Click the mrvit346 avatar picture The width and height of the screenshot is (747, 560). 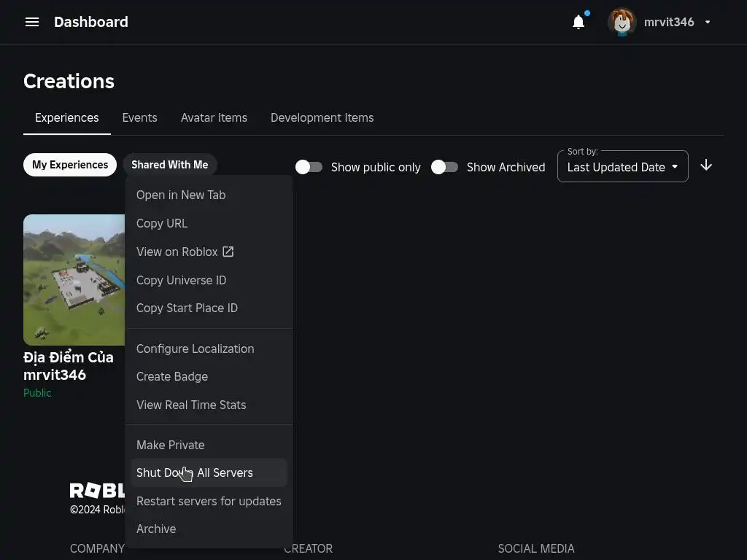[x=622, y=22]
